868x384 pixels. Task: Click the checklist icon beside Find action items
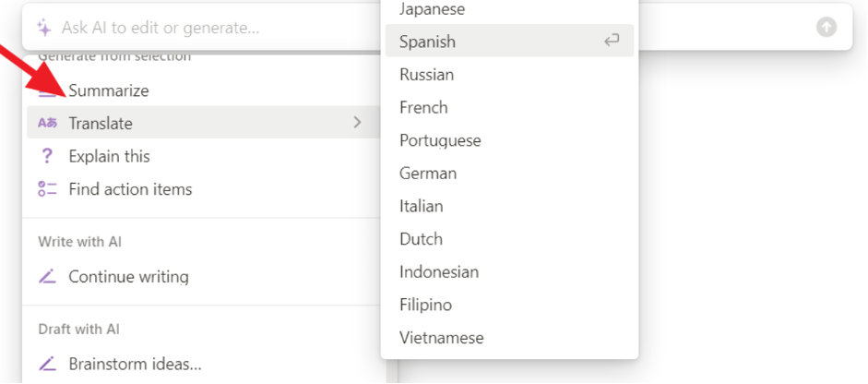pos(47,189)
